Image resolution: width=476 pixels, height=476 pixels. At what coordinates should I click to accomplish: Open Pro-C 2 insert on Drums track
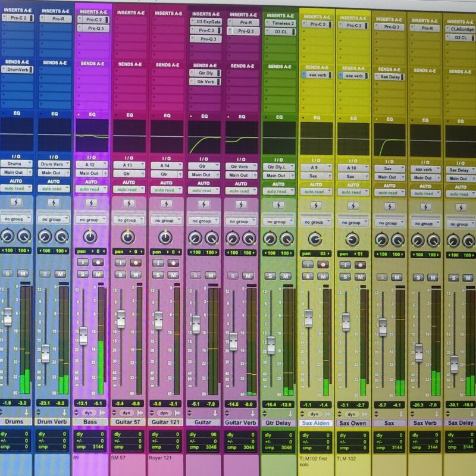tap(18, 18)
